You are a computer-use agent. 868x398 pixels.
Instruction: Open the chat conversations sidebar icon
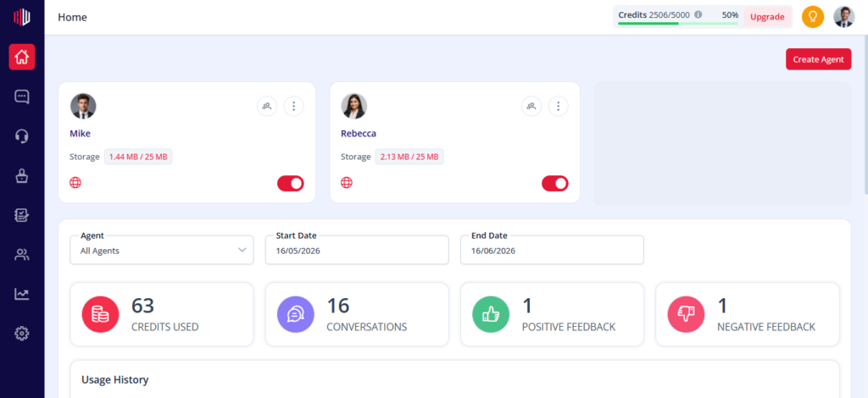coord(21,97)
